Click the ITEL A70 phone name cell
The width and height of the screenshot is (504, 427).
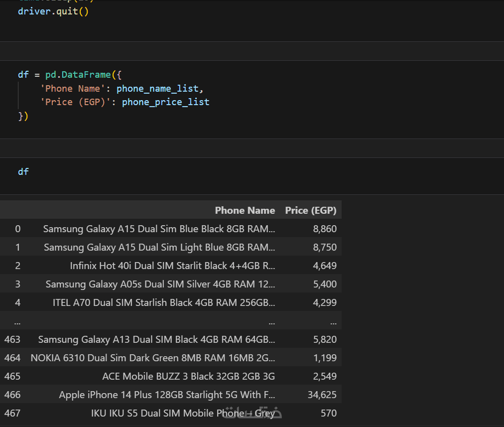(164, 302)
